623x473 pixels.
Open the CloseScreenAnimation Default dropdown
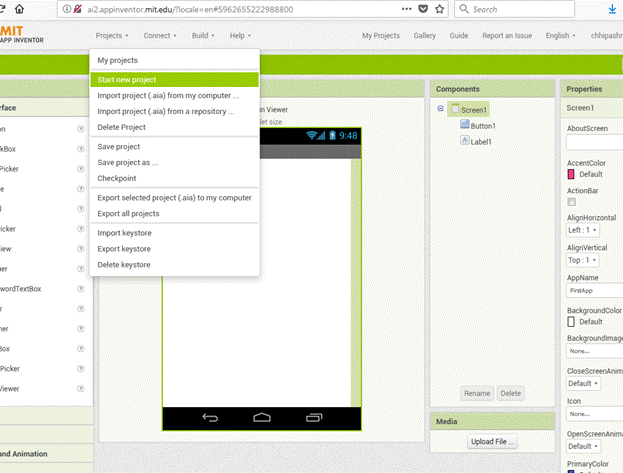[583, 384]
